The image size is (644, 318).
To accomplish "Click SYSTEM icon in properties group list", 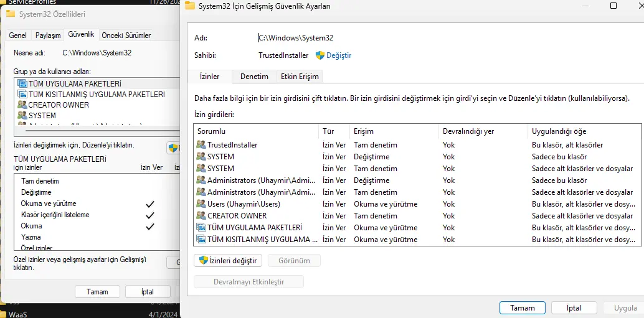I will (22, 115).
